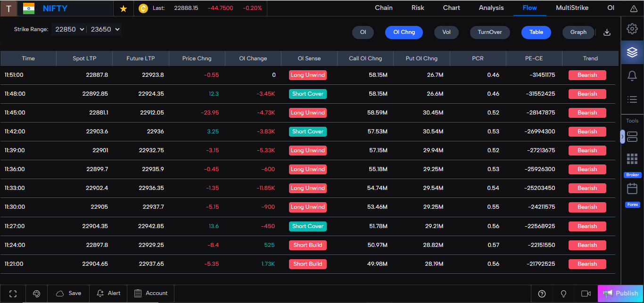The width and height of the screenshot is (644, 303).
Task: Select the Layers panel icon in right sidebar
Action: [x=632, y=52]
